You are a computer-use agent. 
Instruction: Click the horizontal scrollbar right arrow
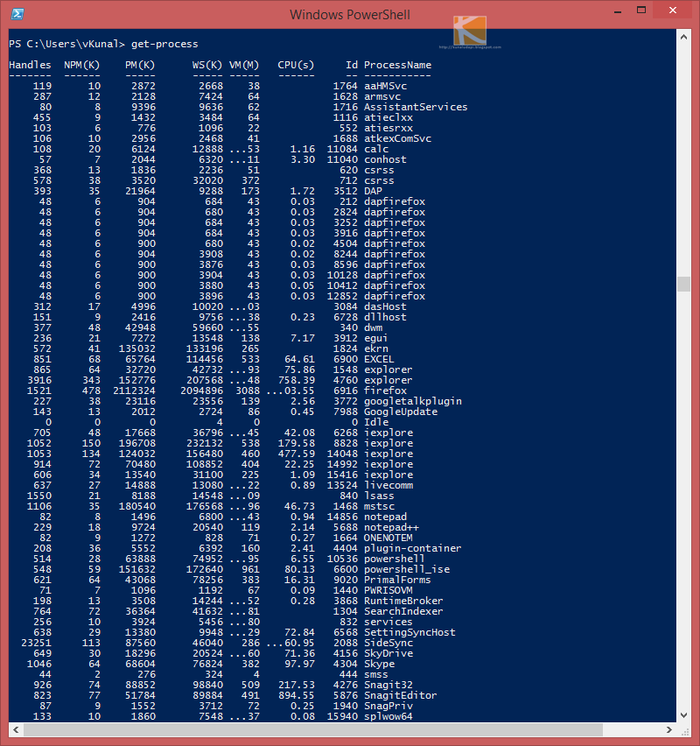point(669,729)
